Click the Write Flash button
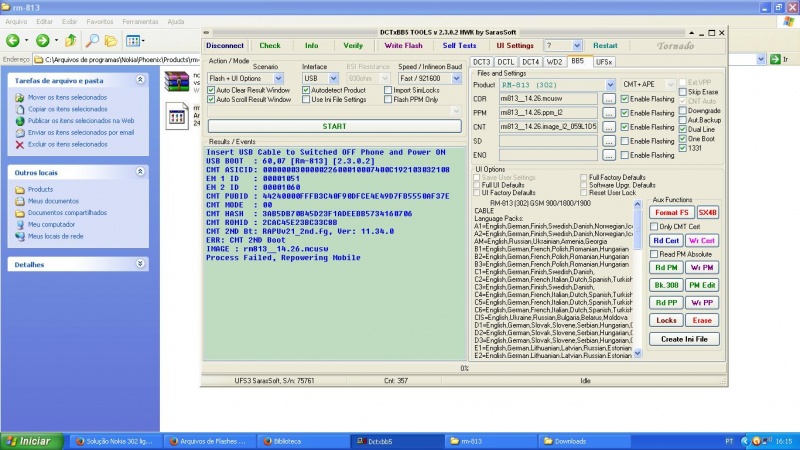The width and height of the screenshot is (800, 450). [x=403, y=45]
